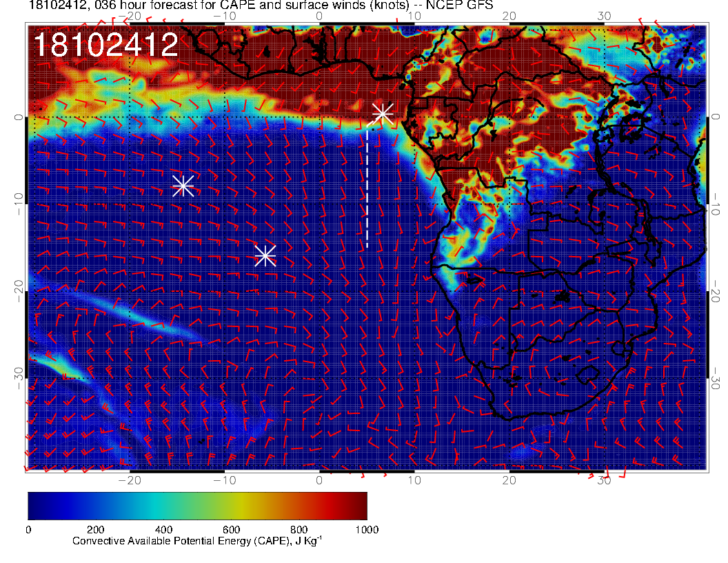
Task: Click the -20 latitude label on right axis
Action: pos(717,294)
